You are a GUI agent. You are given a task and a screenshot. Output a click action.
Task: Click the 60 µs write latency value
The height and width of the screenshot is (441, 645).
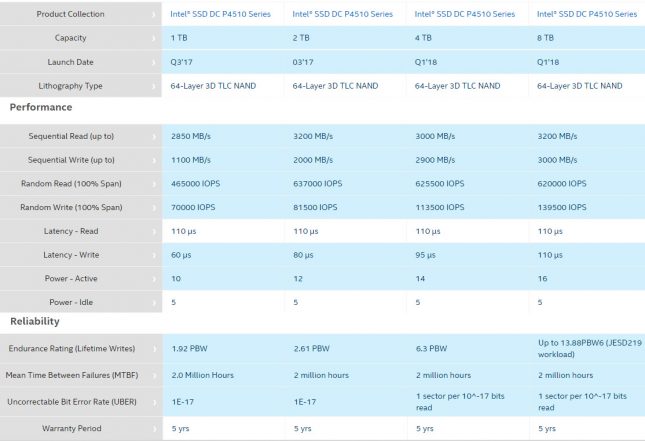coord(181,255)
